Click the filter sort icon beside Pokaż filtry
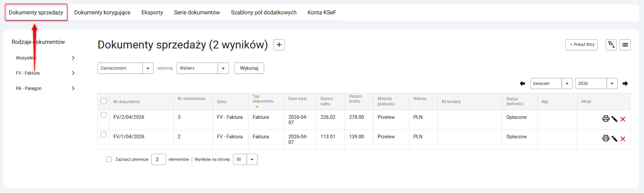Image resolution: width=644 pixels, height=193 pixels. click(x=611, y=45)
